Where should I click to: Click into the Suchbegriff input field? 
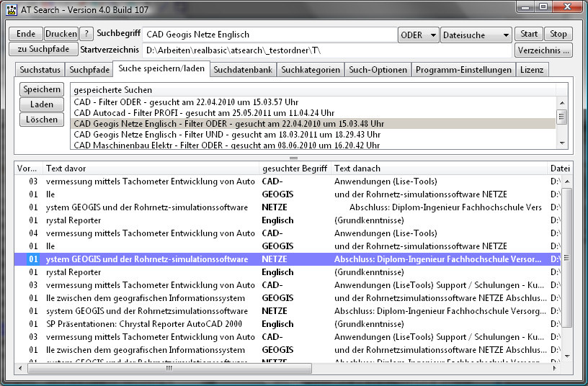pyautogui.click(x=268, y=35)
